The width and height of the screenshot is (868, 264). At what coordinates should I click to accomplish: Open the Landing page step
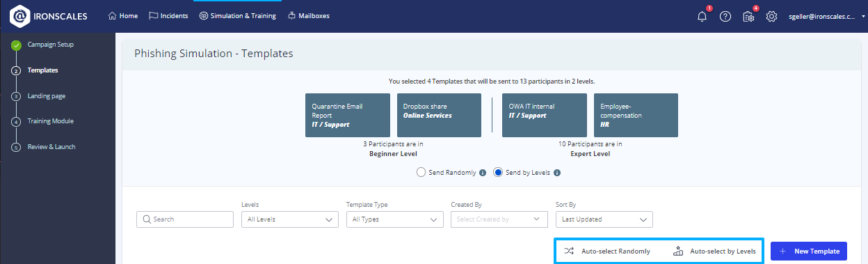click(47, 96)
